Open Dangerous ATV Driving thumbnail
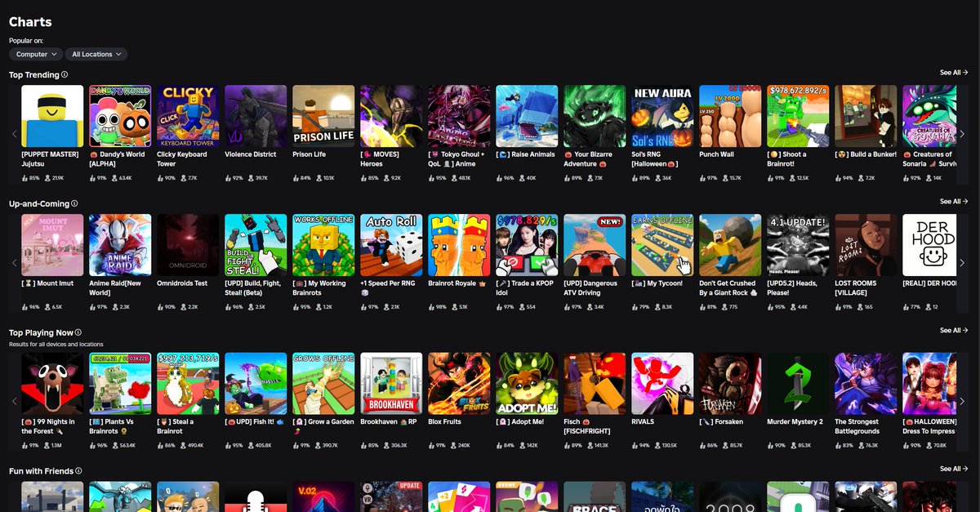 [595, 245]
